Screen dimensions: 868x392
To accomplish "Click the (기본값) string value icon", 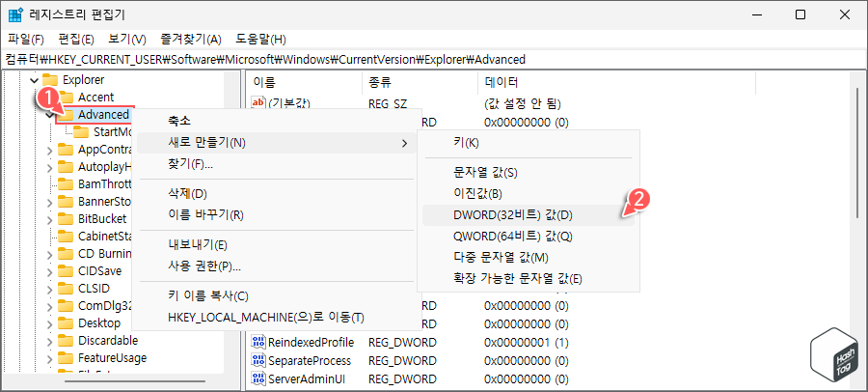I will pyautogui.click(x=258, y=103).
